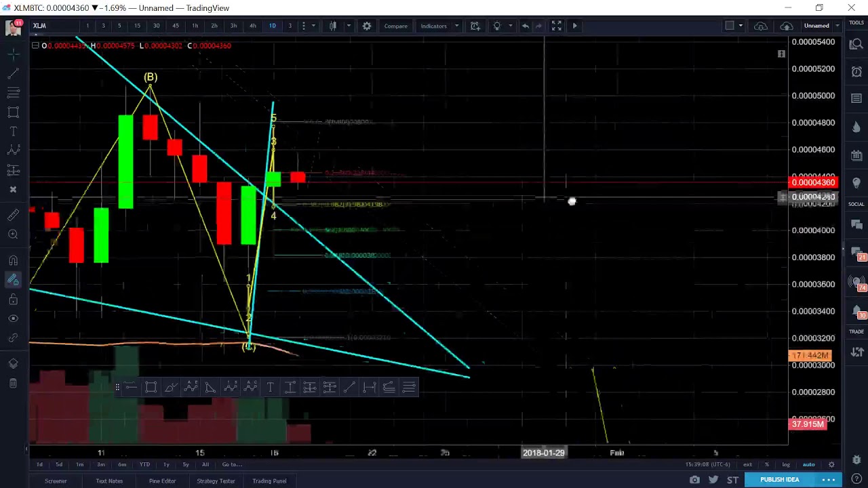The height and width of the screenshot is (488, 868).
Task: Open candle chart style selector
Action: coord(333,26)
